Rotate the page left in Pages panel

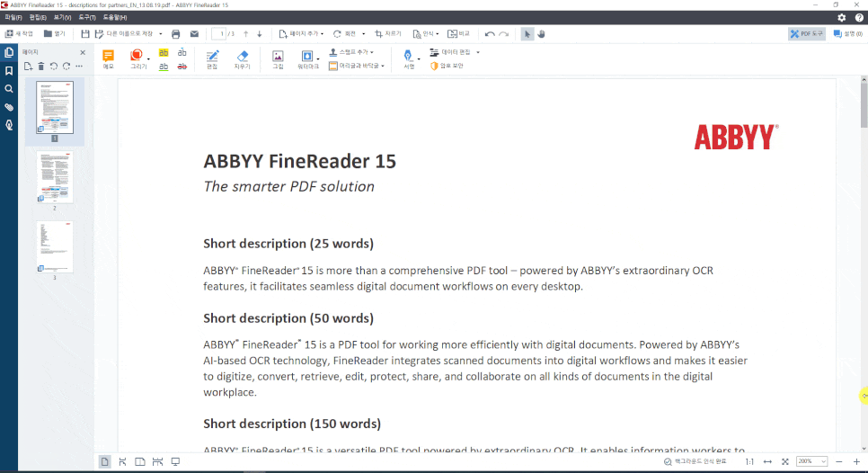point(54,67)
